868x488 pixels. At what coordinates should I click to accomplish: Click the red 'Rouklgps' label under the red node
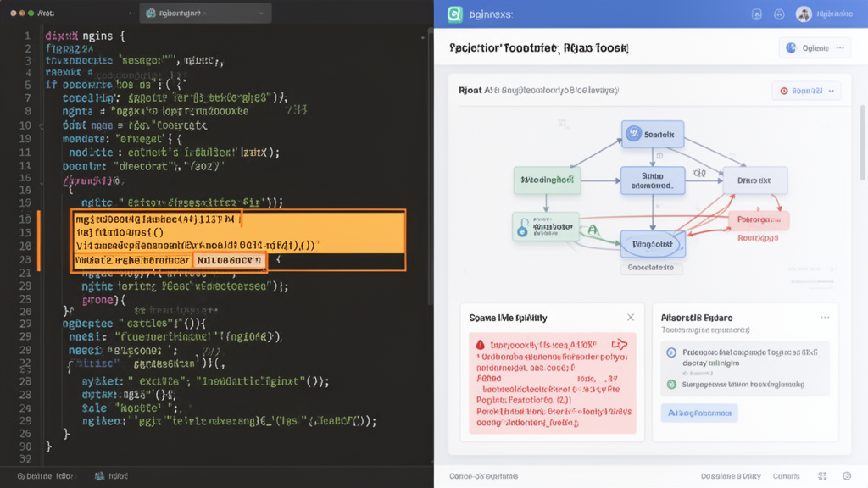pyautogui.click(x=758, y=238)
